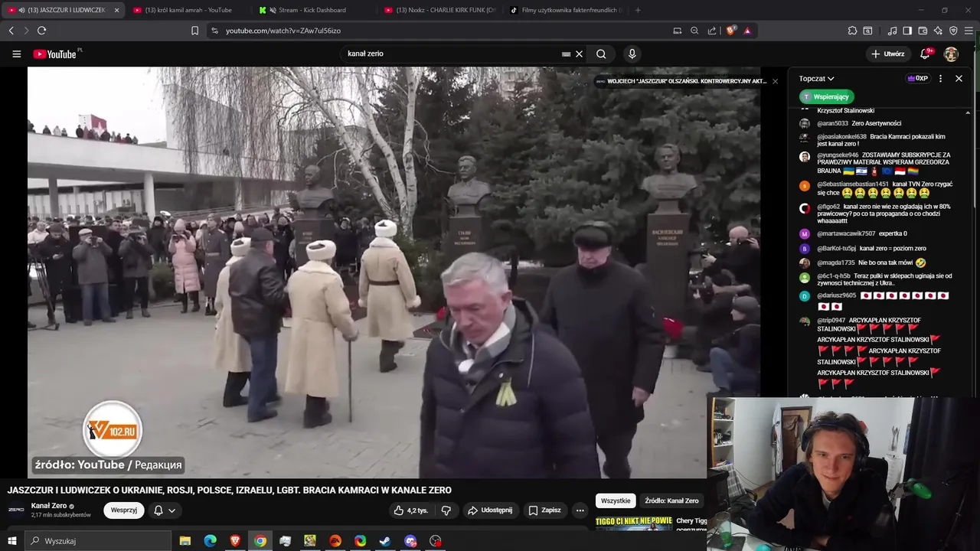Screen dimensions: 980x551
Task: Open the Brave music playlist icon
Action: tap(892, 31)
